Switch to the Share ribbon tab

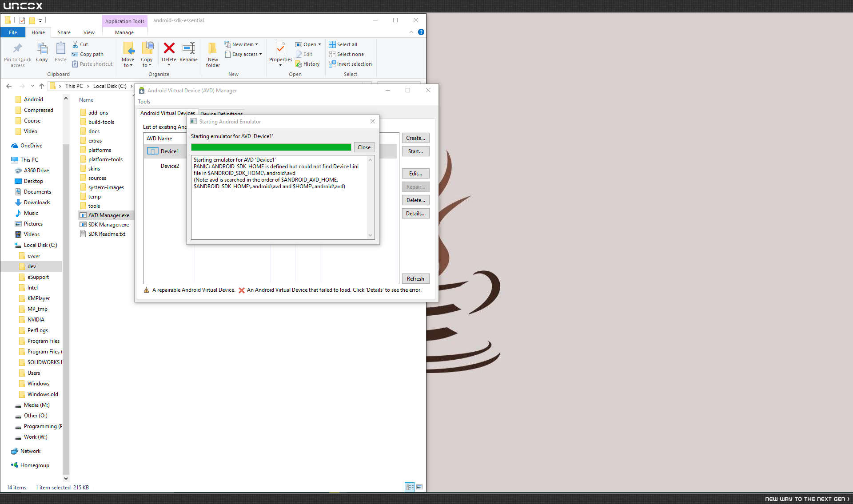tap(64, 32)
